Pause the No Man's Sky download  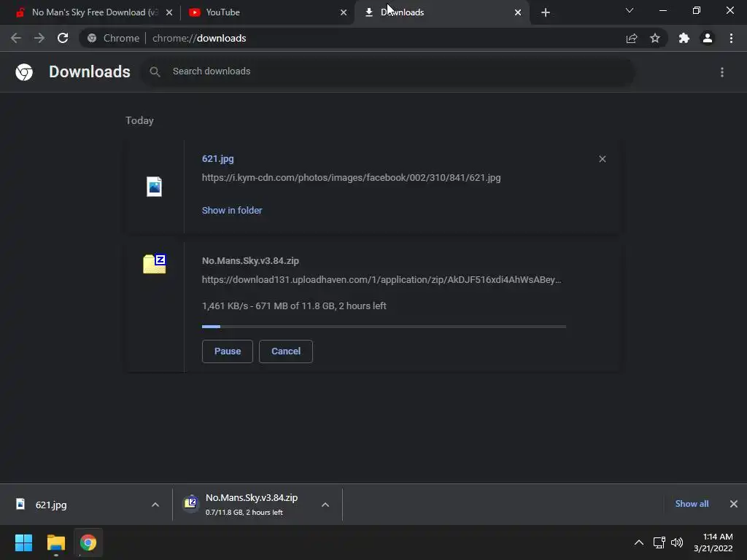click(x=228, y=351)
